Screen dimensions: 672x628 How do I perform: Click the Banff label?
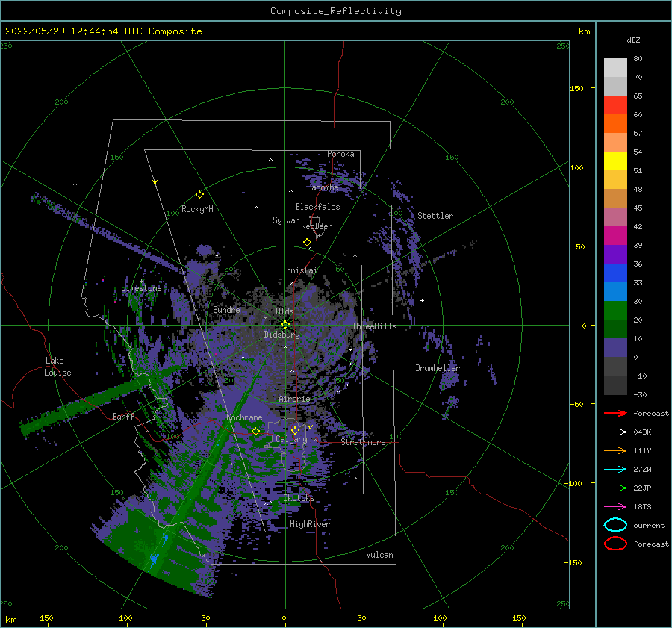(123, 417)
